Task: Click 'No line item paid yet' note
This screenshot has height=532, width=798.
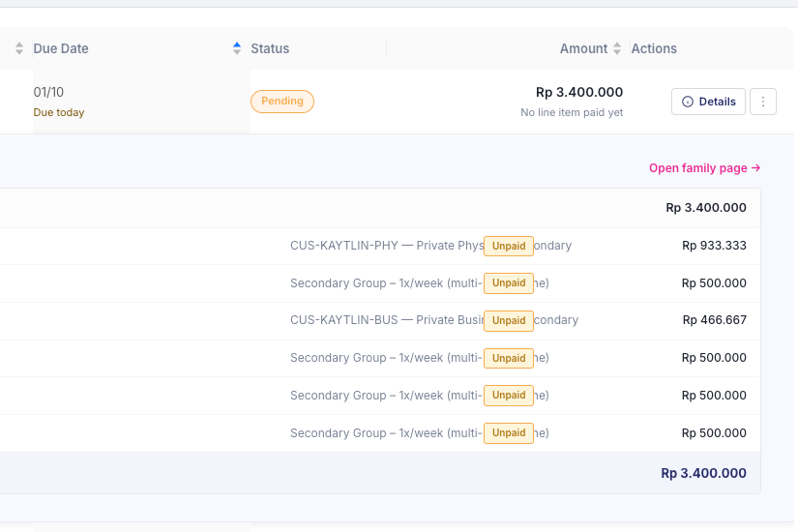Action: (572, 112)
